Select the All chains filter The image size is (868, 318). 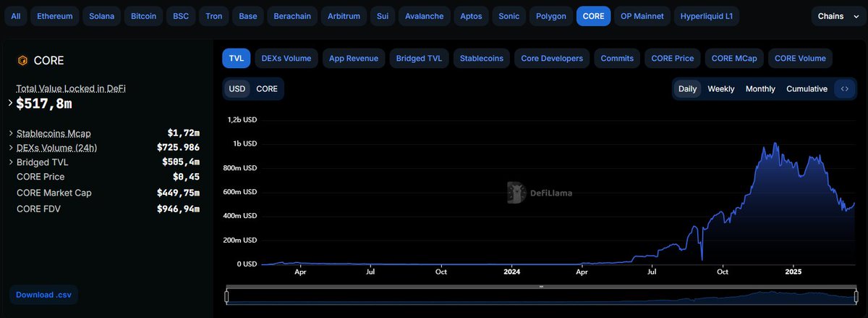tap(16, 16)
